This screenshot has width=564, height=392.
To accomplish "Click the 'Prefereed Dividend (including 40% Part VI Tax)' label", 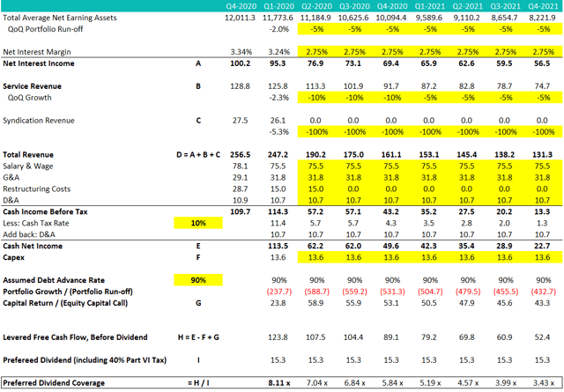I will click(x=85, y=360).
